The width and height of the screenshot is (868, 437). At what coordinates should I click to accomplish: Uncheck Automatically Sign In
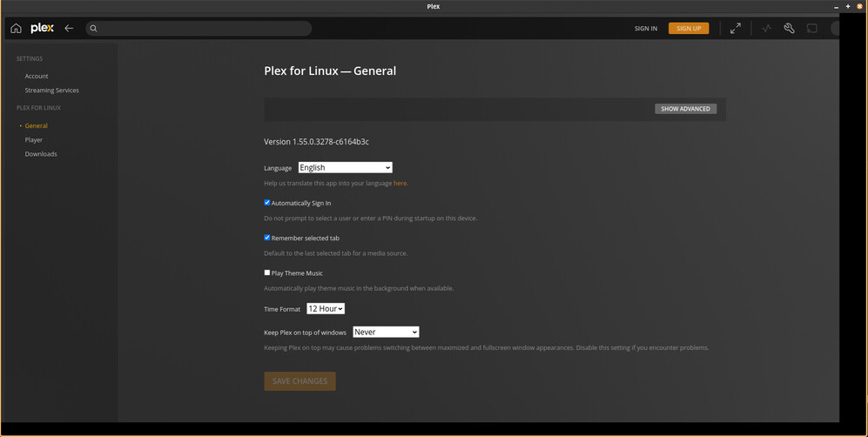tap(266, 203)
